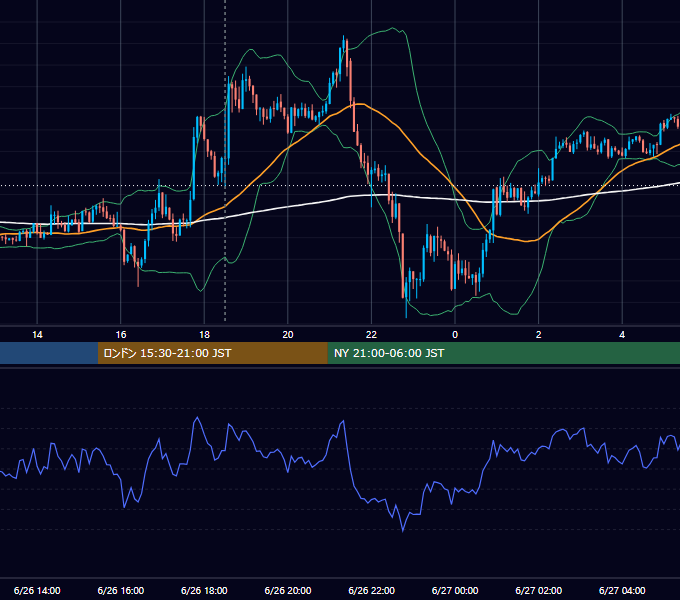Click the 20 hour label on price chart axis
The width and height of the screenshot is (680, 600).
point(288,335)
